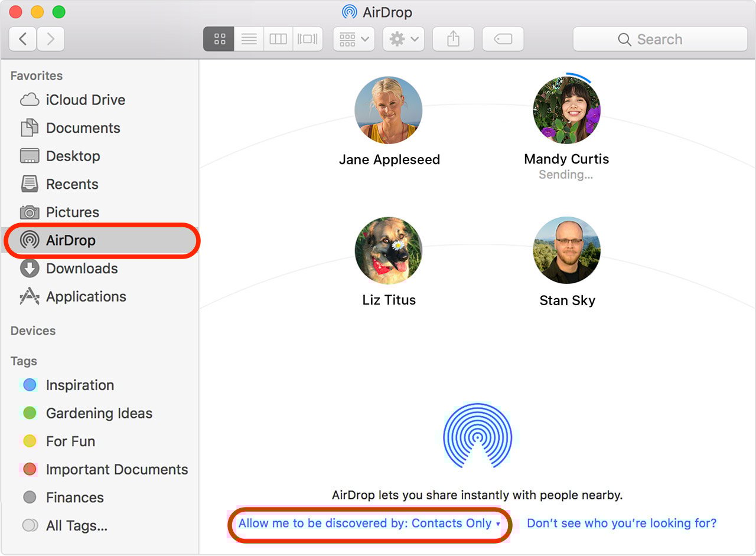Click the red Important Documents tag dot

30,470
